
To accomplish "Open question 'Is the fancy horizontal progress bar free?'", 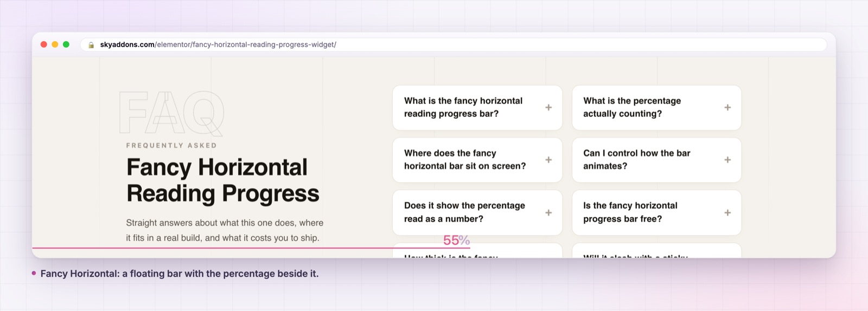I will tap(656, 212).
